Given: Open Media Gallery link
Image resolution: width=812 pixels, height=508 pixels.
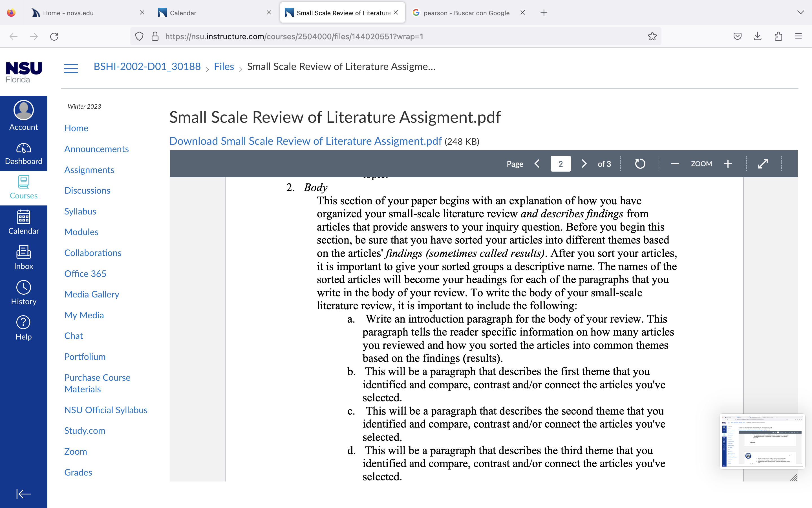Looking at the screenshot, I should 92,294.
